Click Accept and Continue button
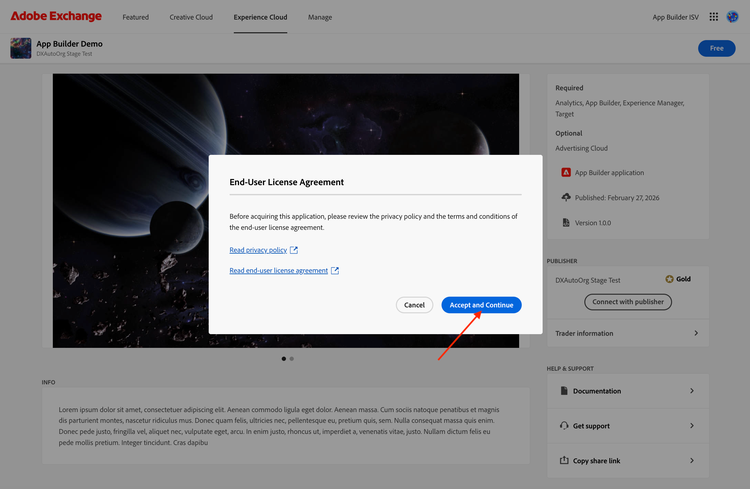The height and width of the screenshot is (489, 750). pyautogui.click(x=481, y=305)
